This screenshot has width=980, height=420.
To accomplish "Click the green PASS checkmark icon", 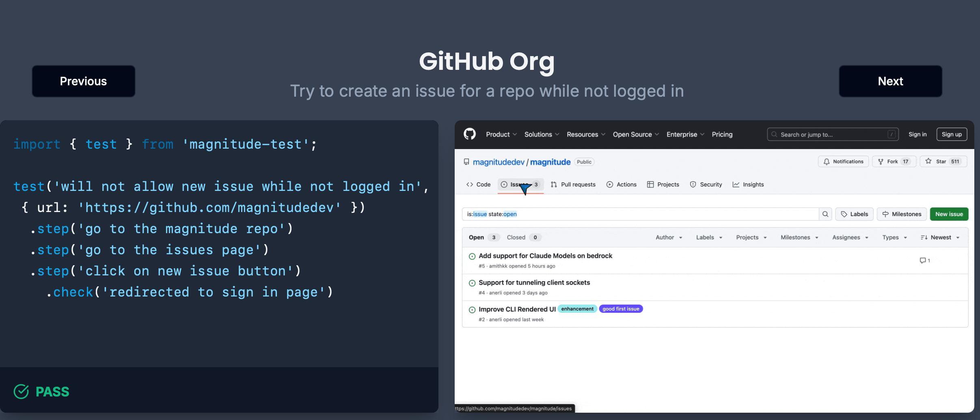I will pos(21,392).
